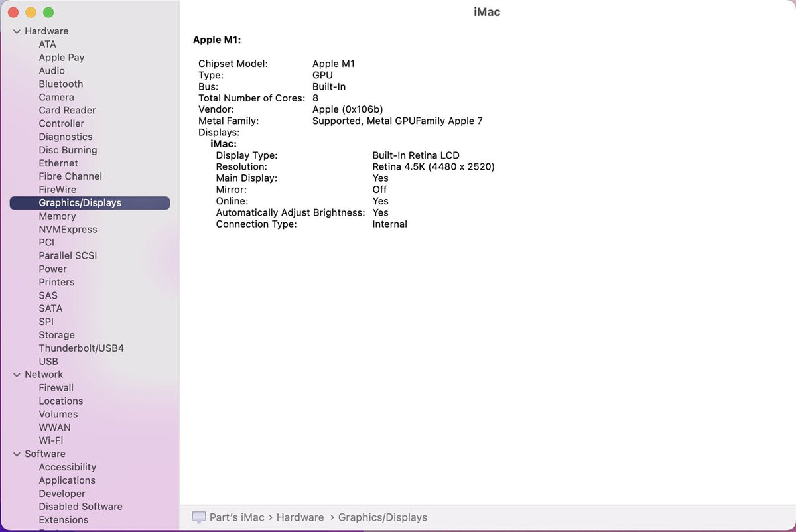Open Firewall under Network
This screenshot has height=532, width=796.
[x=56, y=388]
